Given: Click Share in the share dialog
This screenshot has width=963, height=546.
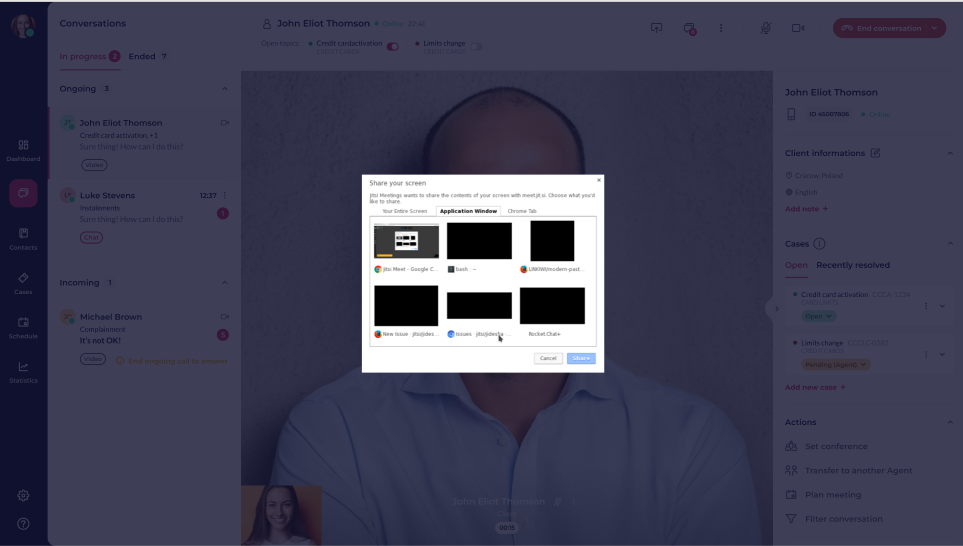Looking at the screenshot, I should (581, 359).
